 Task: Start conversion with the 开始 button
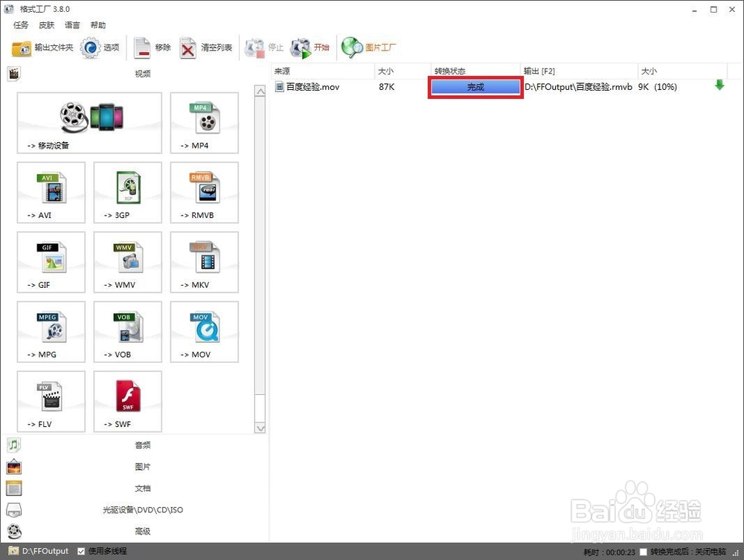pyautogui.click(x=310, y=48)
